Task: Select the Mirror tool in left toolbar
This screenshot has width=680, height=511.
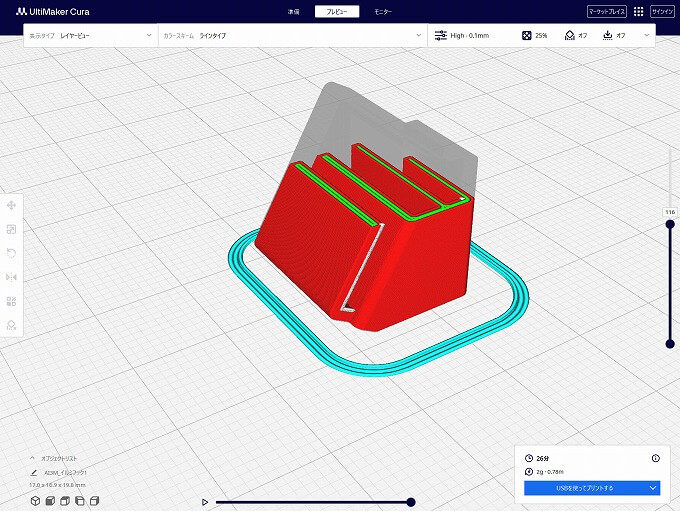Action: coord(11,277)
